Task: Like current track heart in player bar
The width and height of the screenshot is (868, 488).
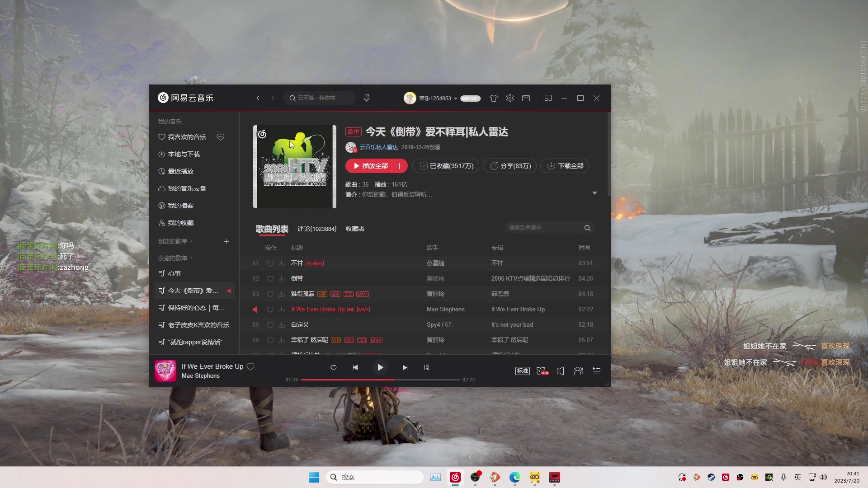Action: 250,366
